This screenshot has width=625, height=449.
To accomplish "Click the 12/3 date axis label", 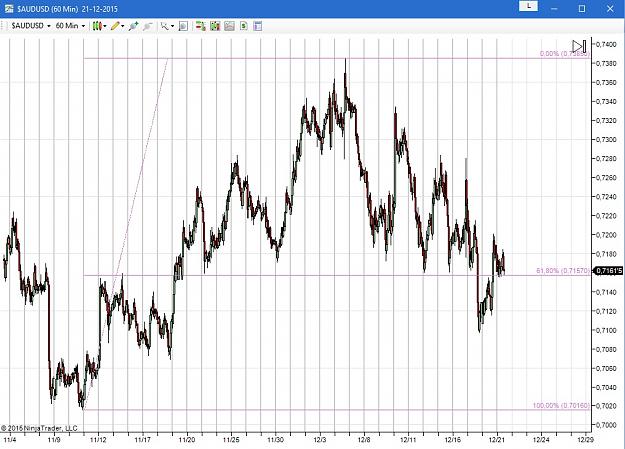I will click(x=320, y=440).
